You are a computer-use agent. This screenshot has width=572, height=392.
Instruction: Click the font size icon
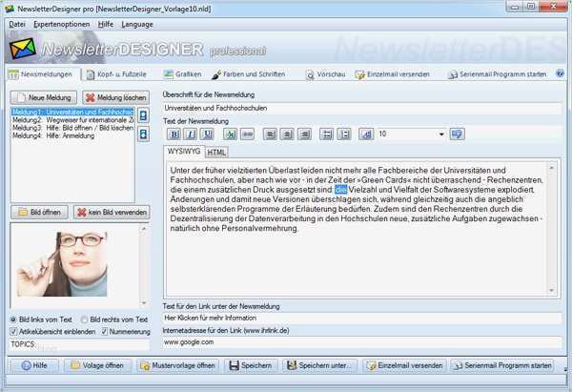366,134
